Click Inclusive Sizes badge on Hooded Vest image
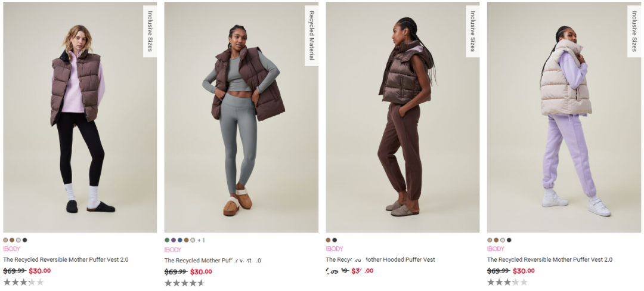The height and width of the screenshot is (291, 644). (x=473, y=31)
